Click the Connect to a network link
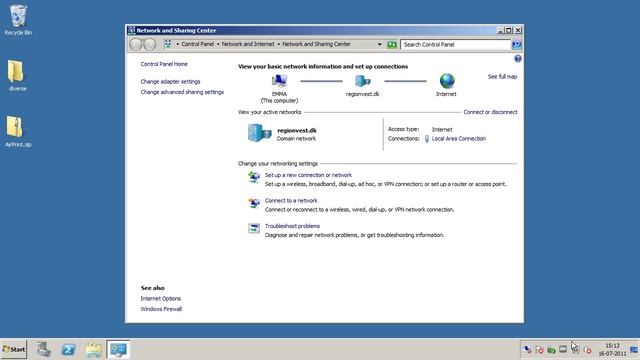The image size is (640, 360). [291, 200]
